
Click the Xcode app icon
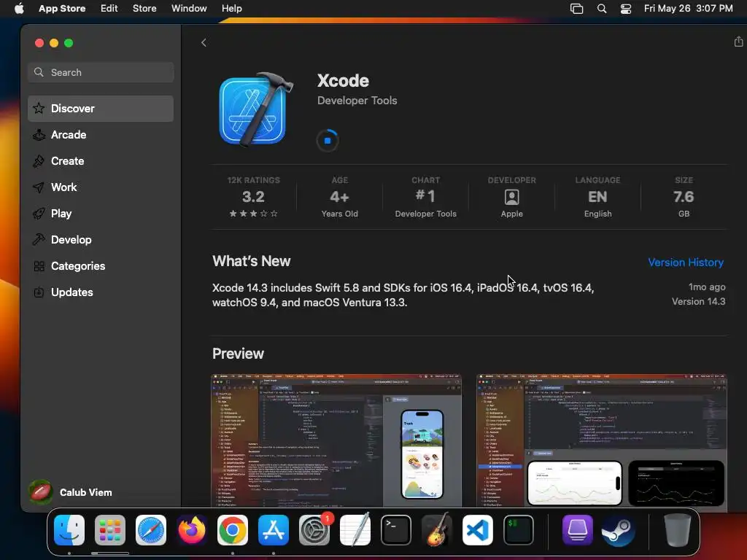[255, 109]
